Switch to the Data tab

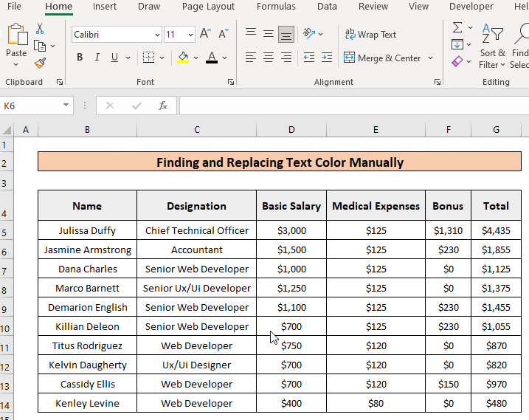pos(327,7)
